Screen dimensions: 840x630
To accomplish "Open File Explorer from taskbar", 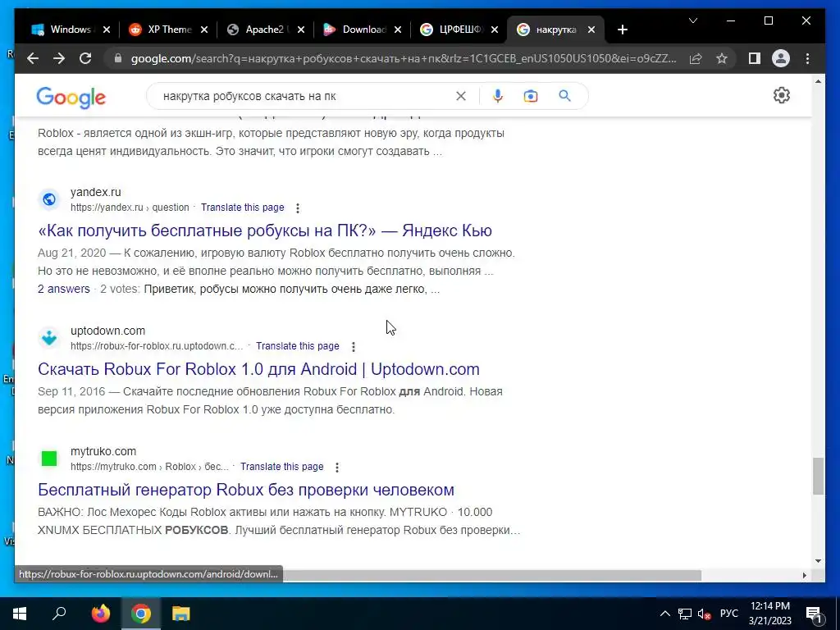I will (181, 614).
